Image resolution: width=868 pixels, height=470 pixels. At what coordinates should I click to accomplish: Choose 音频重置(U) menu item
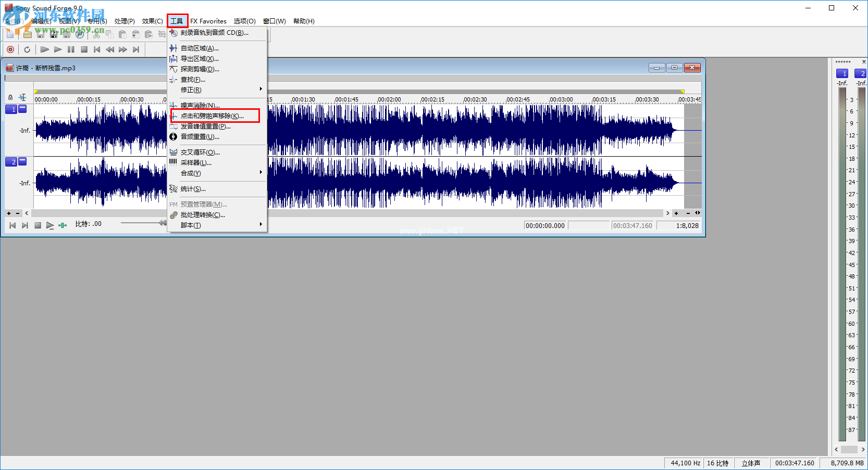point(217,137)
